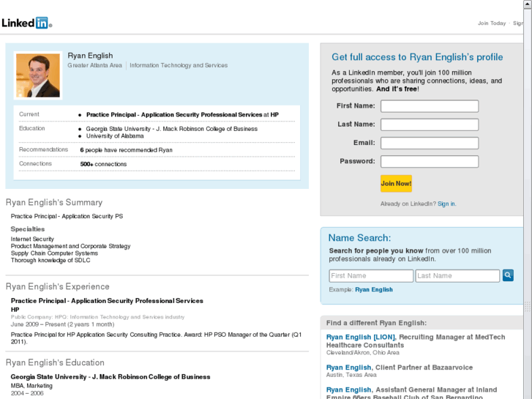532x399 pixels.
Task: Open the example Ryan English link
Action: coord(374,290)
